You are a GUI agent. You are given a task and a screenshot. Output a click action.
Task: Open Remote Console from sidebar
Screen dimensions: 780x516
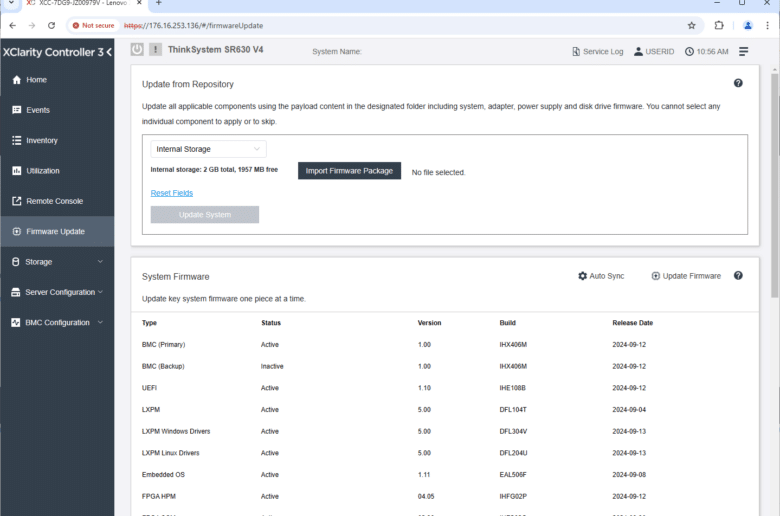click(x=57, y=201)
